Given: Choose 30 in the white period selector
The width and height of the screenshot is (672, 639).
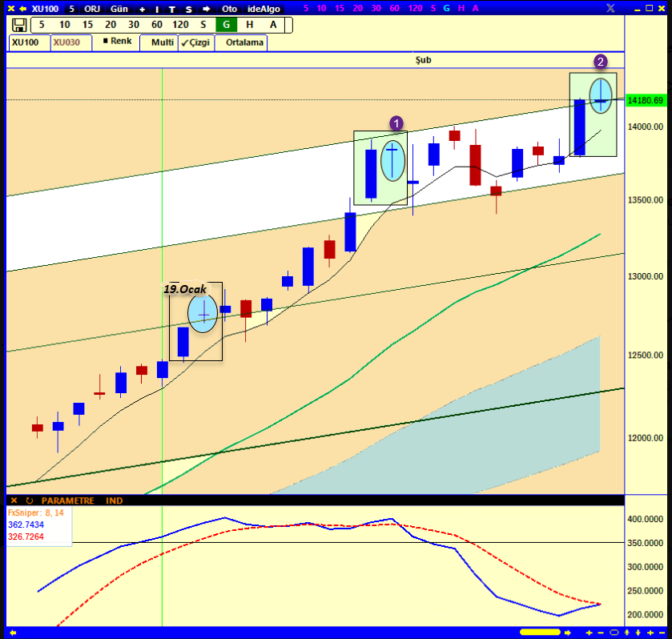Looking at the screenshot, I should 134,25.
